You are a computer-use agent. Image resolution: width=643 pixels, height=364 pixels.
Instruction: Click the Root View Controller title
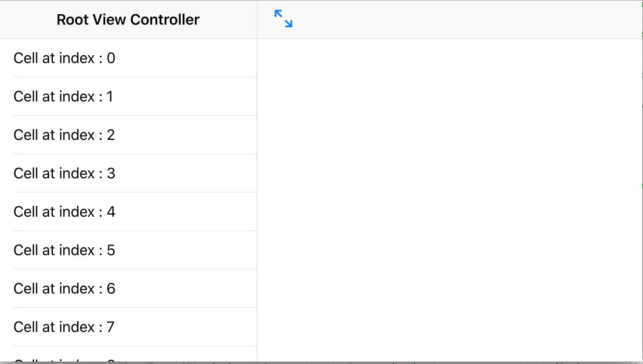tap(128, 20)
